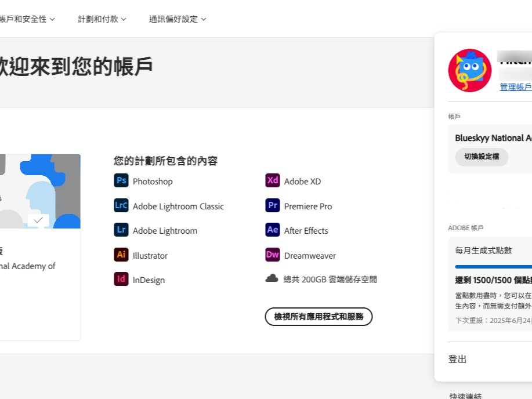Click the owl profile avatar picture
Screen dimensions: 532x399
[470, 70]
